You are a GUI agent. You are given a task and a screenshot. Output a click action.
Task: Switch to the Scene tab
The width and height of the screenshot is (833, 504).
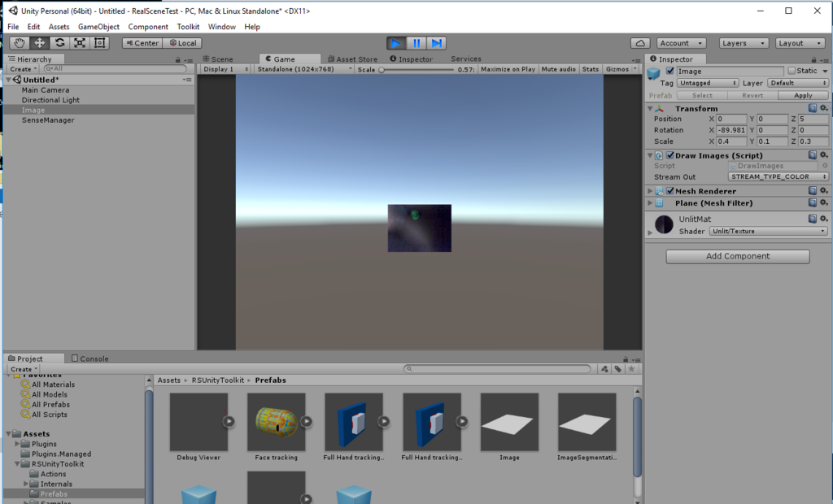pyautogui.click(x=218, y=59)
